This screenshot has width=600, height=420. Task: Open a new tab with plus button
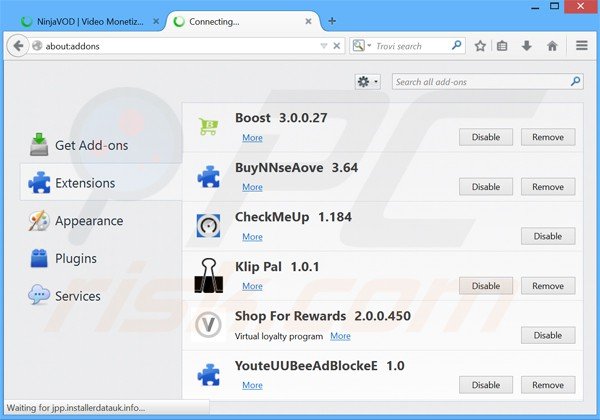pyautogui.click(x=332, y=21)
